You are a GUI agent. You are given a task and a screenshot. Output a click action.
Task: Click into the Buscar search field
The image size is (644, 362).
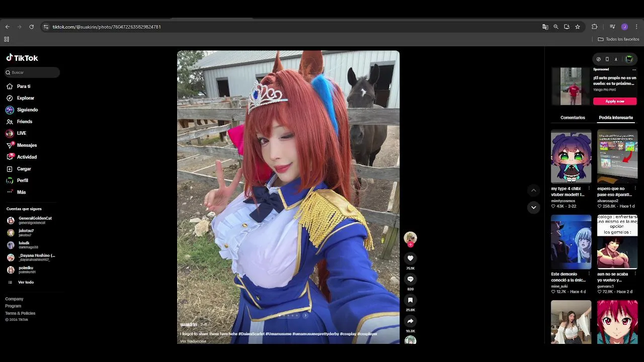tap(32, 72)
